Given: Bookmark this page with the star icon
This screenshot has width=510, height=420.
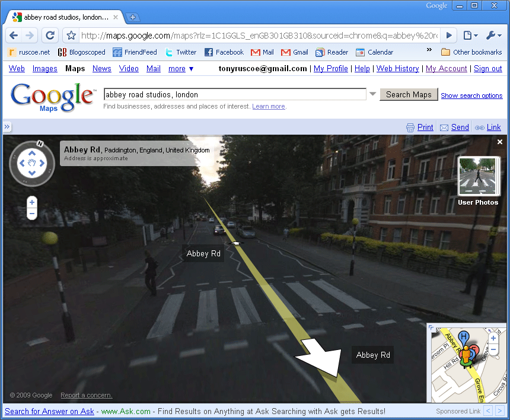Looking at the screenshot, I should [x=71, y=35].
